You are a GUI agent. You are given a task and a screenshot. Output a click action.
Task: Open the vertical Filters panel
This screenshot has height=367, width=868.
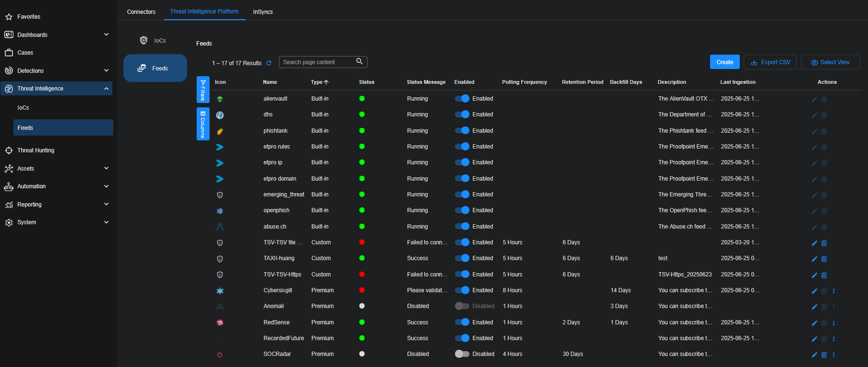(203, 90)
